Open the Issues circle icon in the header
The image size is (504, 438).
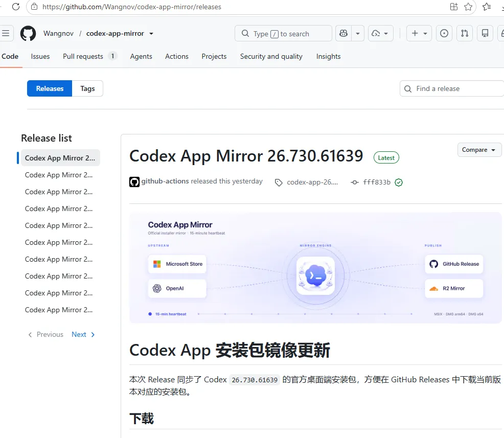click(x=444, y=33)
